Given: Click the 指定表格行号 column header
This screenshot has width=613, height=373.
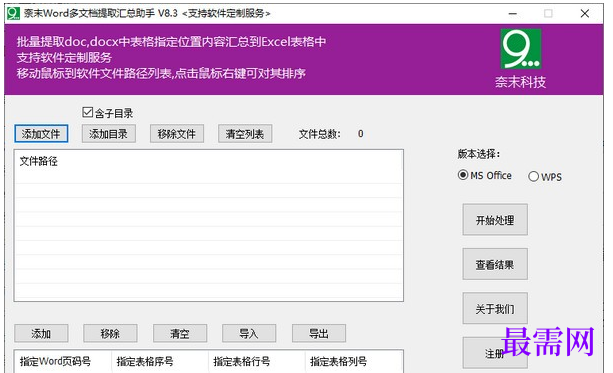Looking at the screenshot, I should [x=242, y=361].
